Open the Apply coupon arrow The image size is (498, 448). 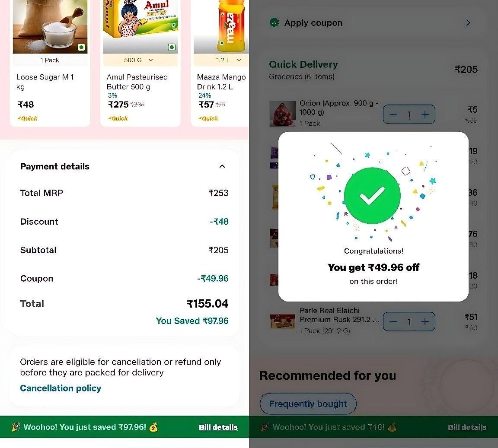[468, 23]
